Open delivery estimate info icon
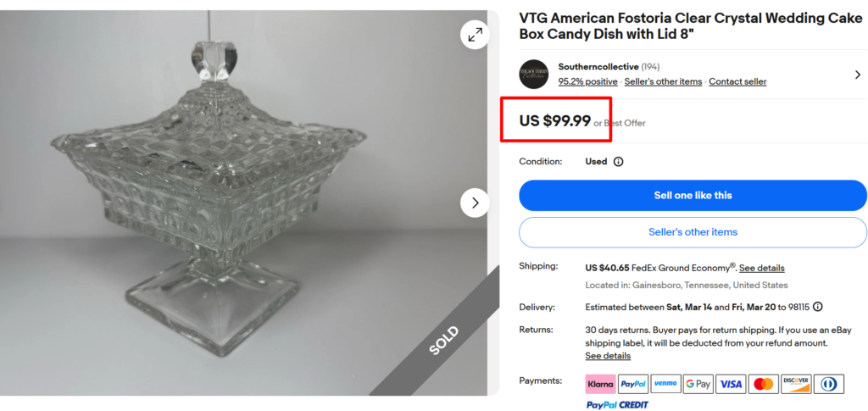This screenshot has height=411, width=868. [x=817, y=307]
